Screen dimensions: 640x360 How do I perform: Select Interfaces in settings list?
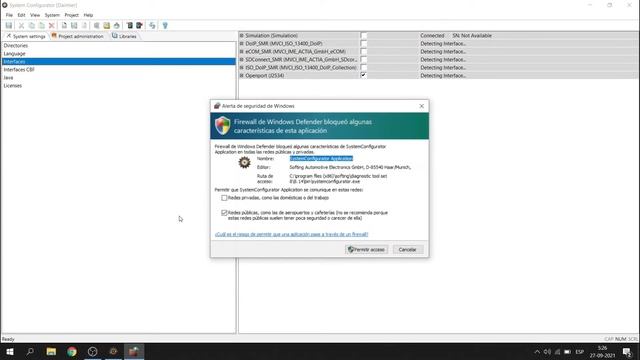tap(118, 62)
